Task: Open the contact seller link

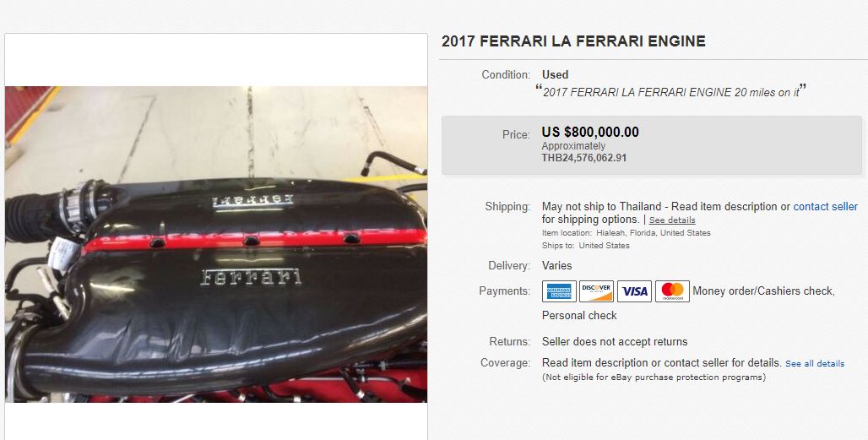Action: tap(826, 206)
